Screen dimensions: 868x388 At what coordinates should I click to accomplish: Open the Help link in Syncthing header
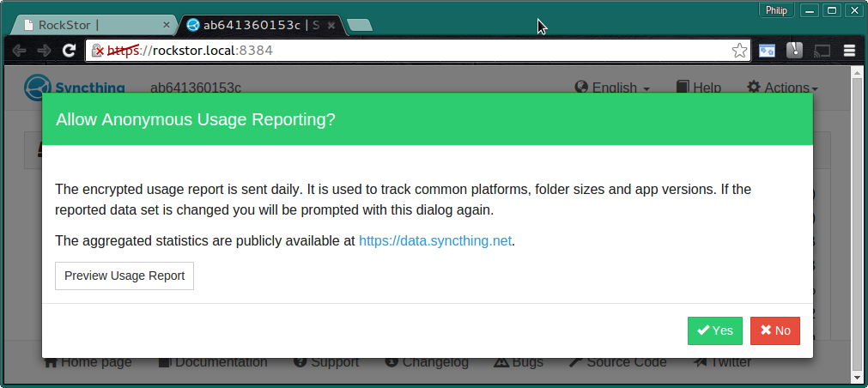[x=699, y=88]
